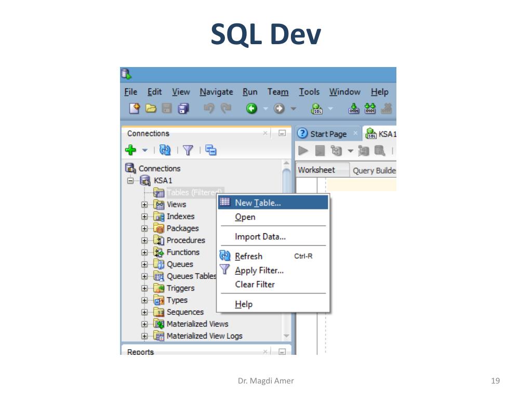Click the green Back navigation icon
532x399 pixels.
coord(251,109)
